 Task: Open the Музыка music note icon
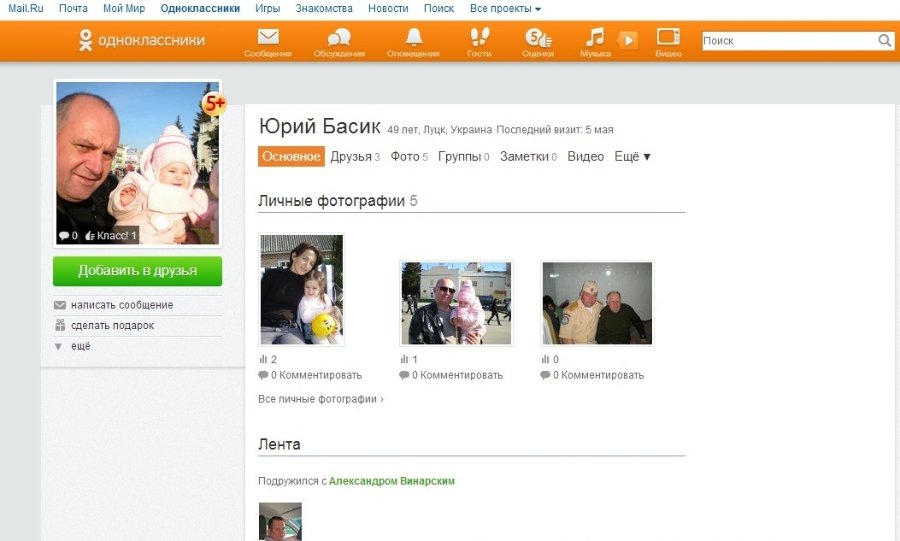tap(595, 40)
